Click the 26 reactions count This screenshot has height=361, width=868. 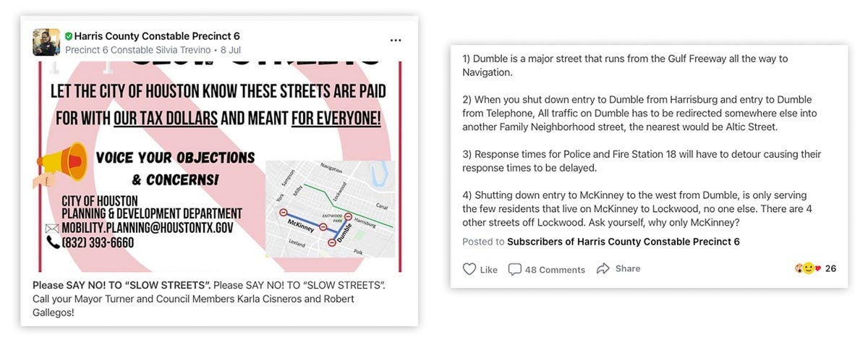click(830, 268)
